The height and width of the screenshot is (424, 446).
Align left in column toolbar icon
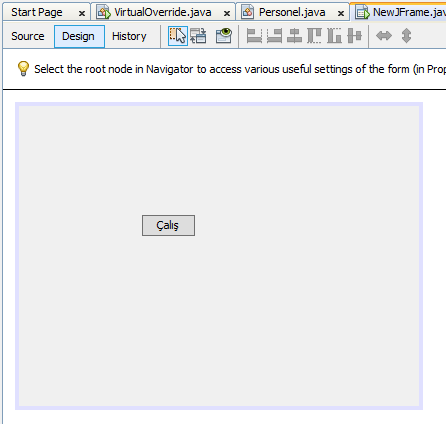pyautogui.click(x=254, y=36)
